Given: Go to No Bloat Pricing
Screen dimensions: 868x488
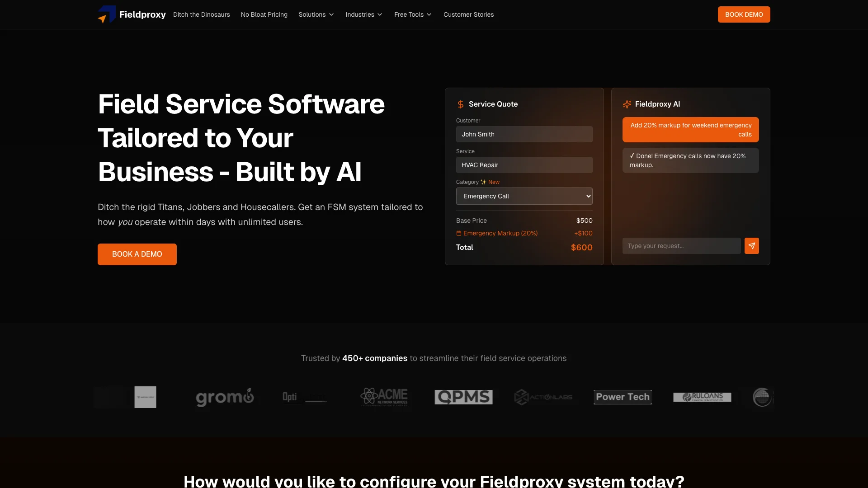Looking at the screenshot, I should 264,14.
